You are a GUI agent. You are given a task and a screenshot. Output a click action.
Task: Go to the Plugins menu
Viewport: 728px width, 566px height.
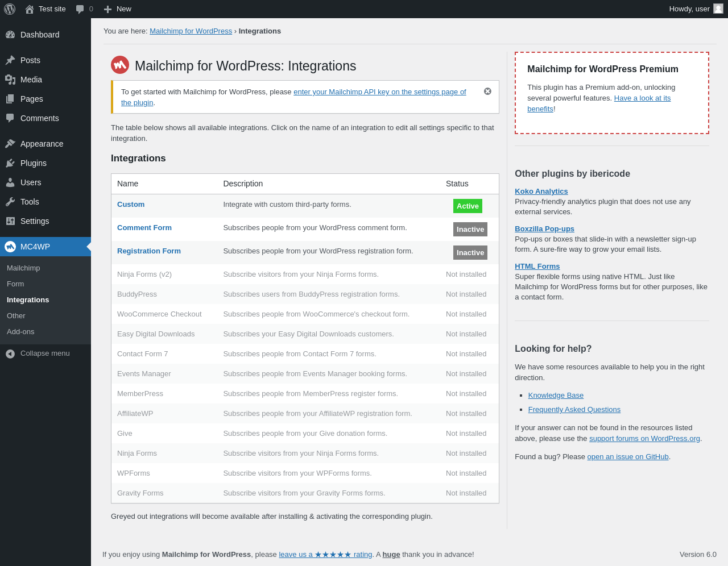click(45, 163)
